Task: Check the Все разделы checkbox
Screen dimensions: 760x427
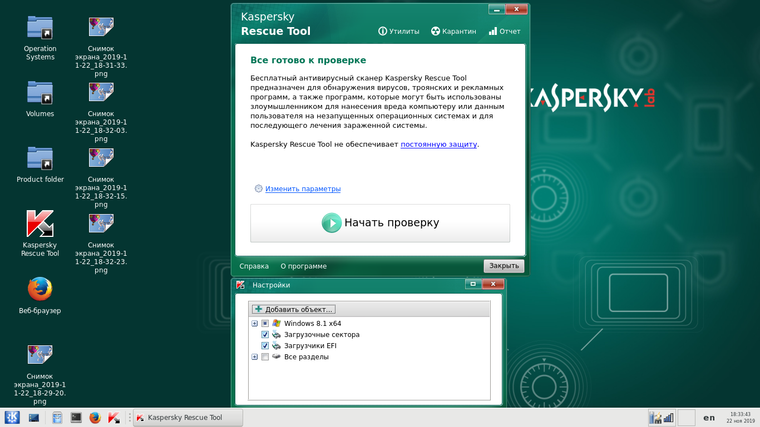Action: pos(265,357)
